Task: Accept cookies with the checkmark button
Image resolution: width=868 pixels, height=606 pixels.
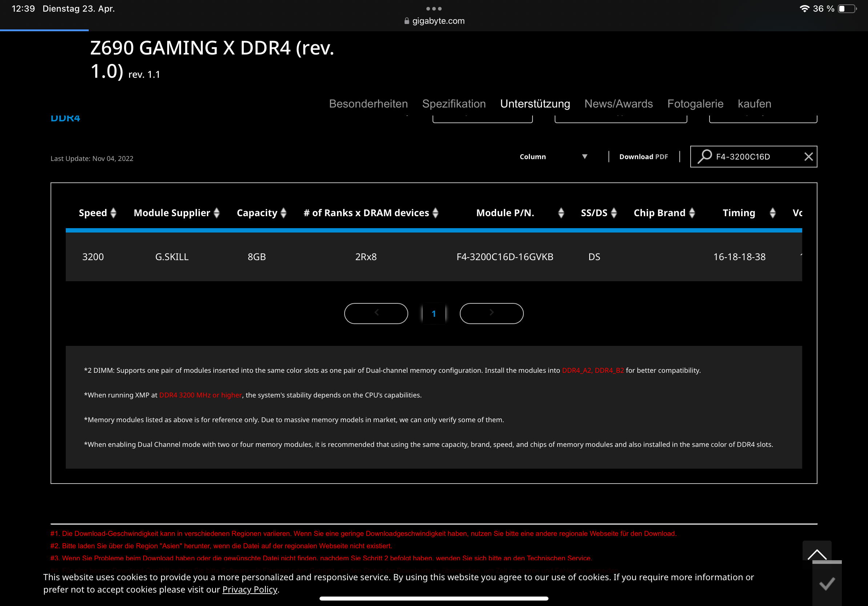Action: (x=827, y=584)
